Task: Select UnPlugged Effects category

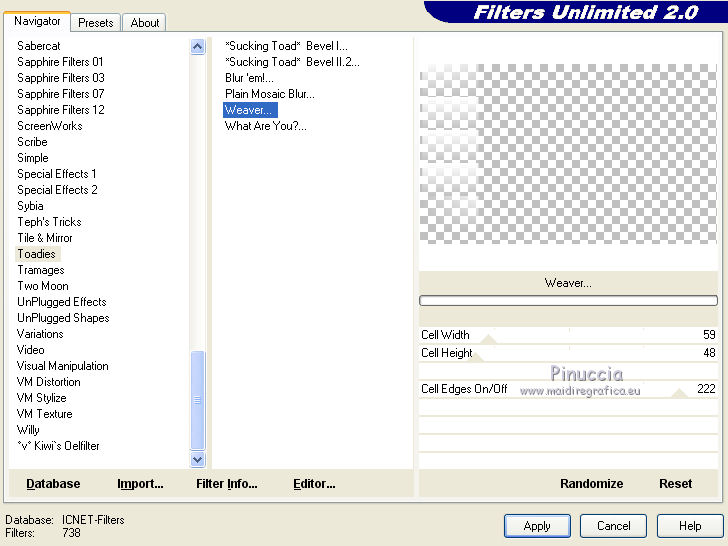Action: [x=62, y=302]
